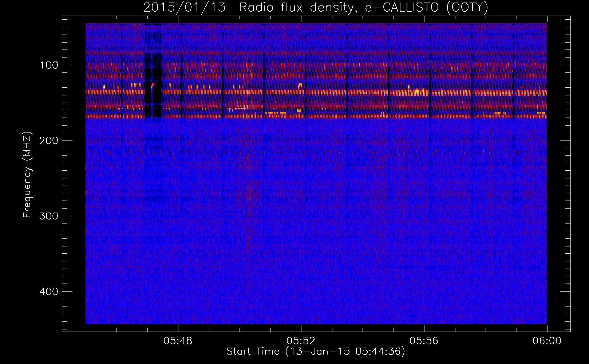Click the '05:52' time tick label

(301, 341)
